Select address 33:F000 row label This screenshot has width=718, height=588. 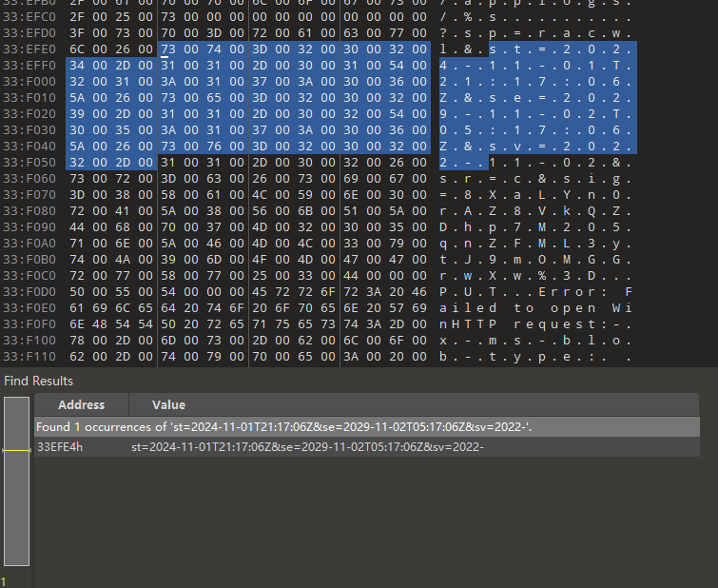coord(29,82)
